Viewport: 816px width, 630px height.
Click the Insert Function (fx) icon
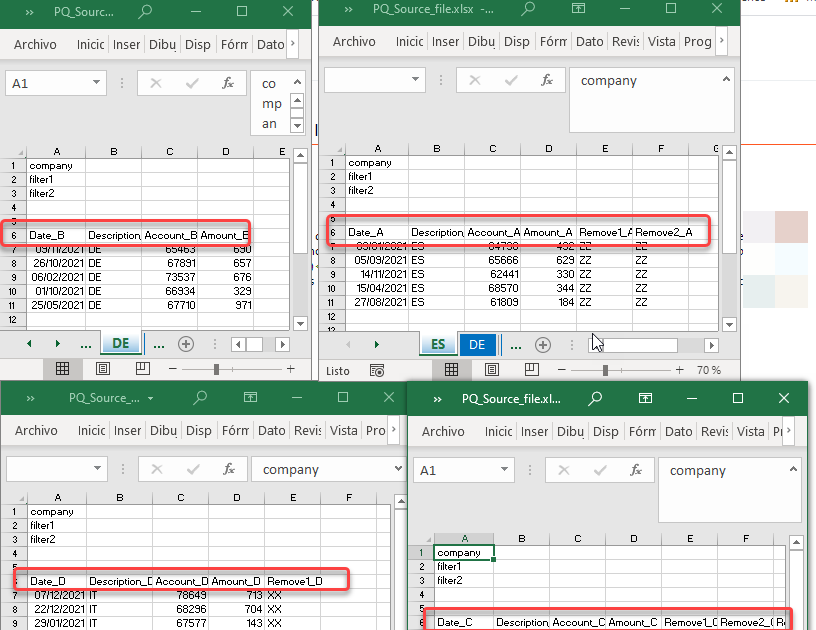tap(545, 81)
